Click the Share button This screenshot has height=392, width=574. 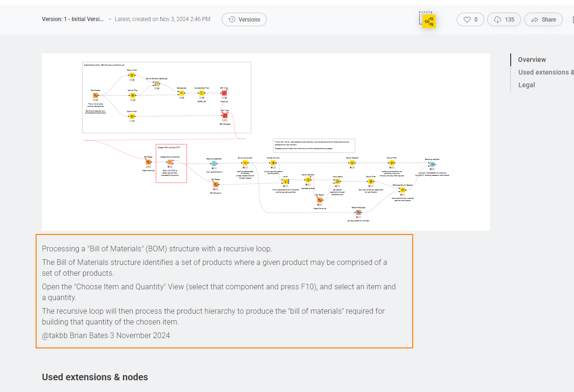pyautogui.click(x=543, y=20)
